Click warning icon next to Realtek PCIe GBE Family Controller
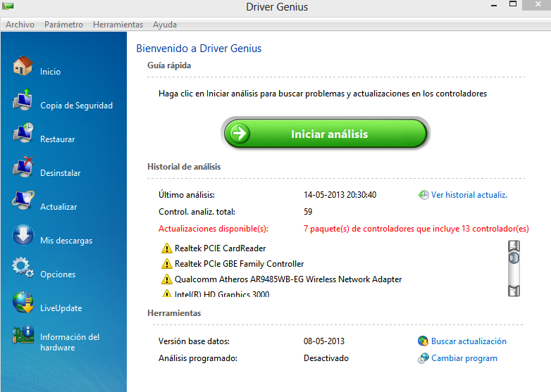The height and width of the screenshot is (392, 551). pos(166,264)
